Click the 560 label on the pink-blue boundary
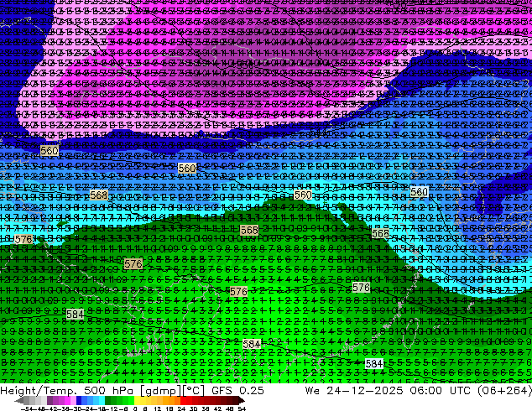 [x=50, y=151]
